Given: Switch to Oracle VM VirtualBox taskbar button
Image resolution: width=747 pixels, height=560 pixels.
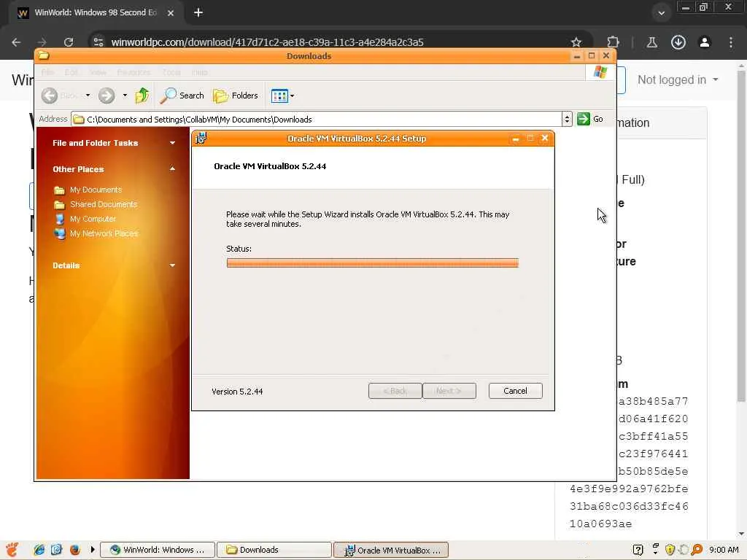Looking at the screenshot, I should 391,550.
